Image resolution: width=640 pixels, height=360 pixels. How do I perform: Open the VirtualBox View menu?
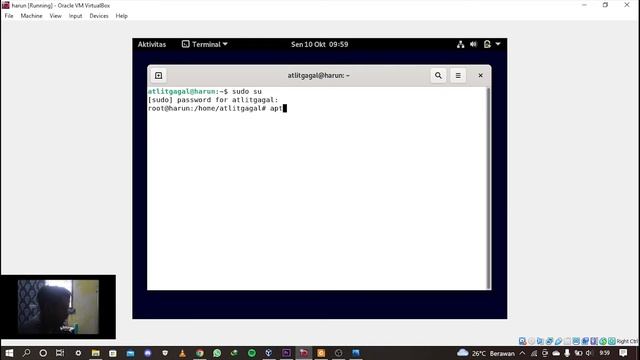pyautogui.click(x=56, y=16)
